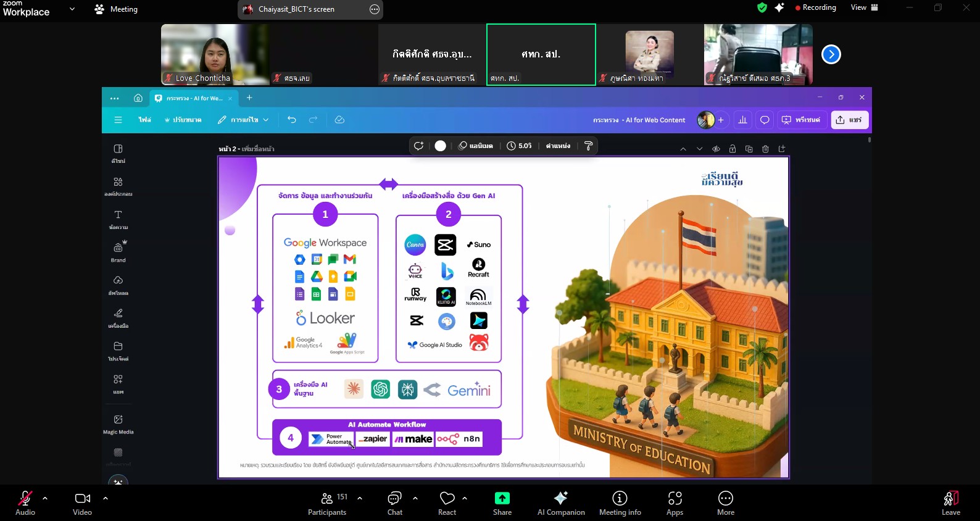
Task: Go to the Canva home icon
Action: 138,98
